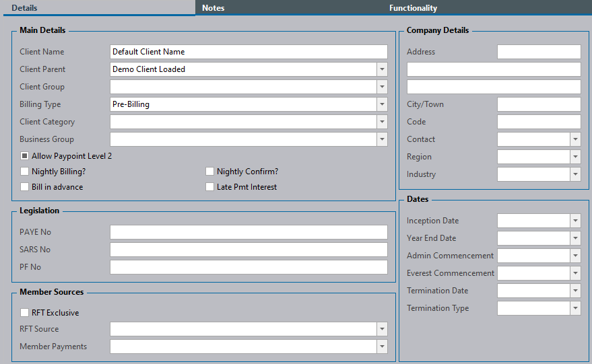Expand the Client Parent dropdown
592x364 pixels.
pyautogui.click(x=382, y=69)
